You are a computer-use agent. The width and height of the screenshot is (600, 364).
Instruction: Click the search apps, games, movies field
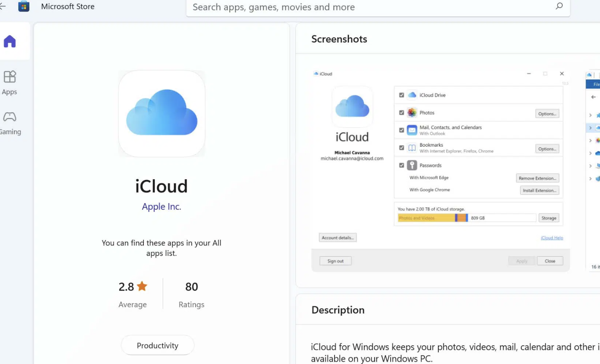pyautogui.click(x=378, y=7)
